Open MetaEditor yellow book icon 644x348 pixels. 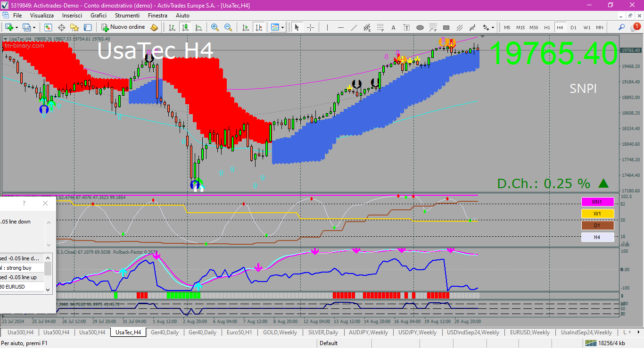pos(154,27)
